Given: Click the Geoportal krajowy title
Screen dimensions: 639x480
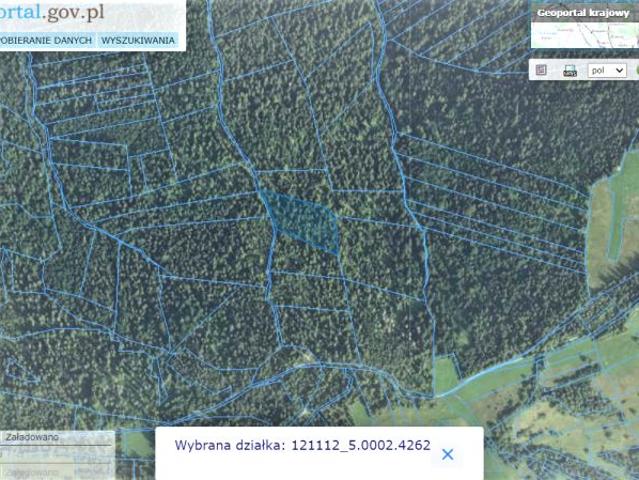Looking at the screenshot, I should pos(583,13).
